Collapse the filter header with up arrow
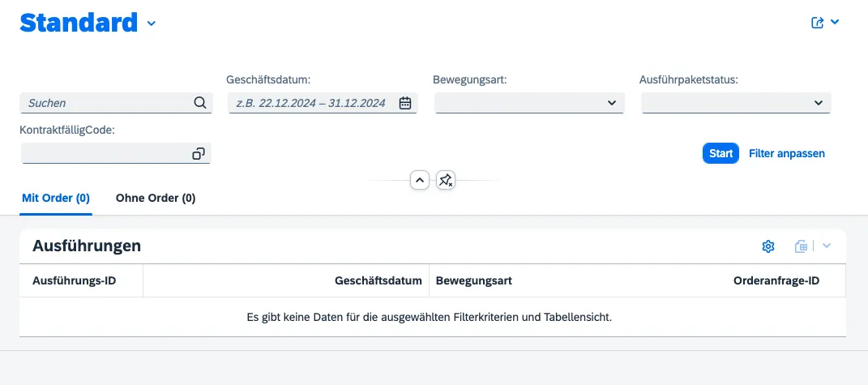Screen dimensions: 868x385 pyautogui.click(x=419, y=180)
